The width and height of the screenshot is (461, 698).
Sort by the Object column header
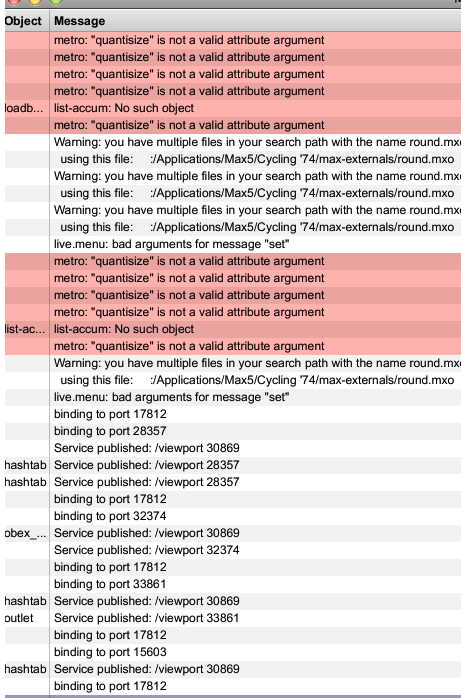23,21
